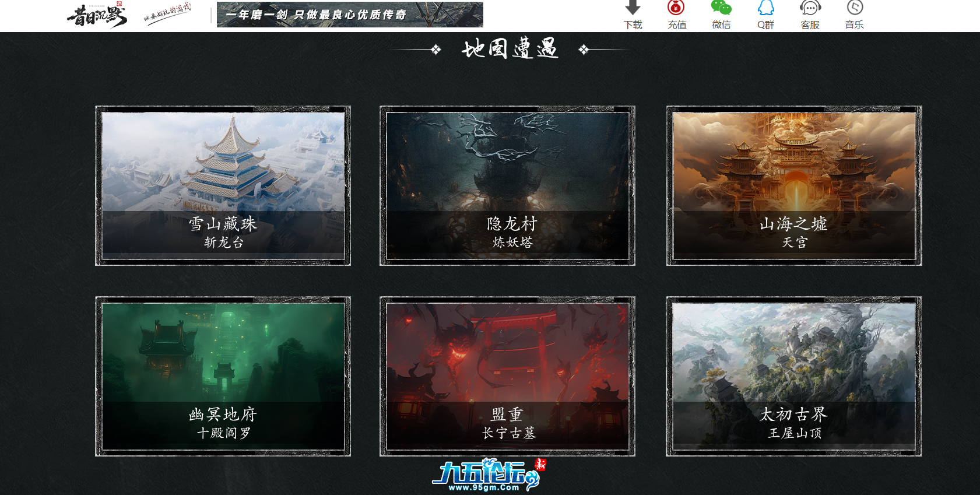Click the 充值 text label

(677, 24)
